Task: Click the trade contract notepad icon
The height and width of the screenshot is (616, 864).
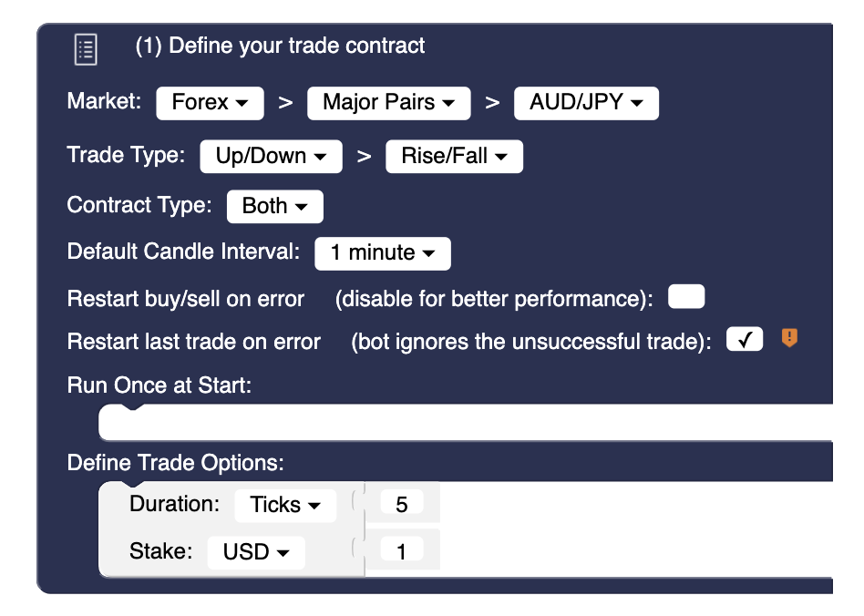Action: 85,49
